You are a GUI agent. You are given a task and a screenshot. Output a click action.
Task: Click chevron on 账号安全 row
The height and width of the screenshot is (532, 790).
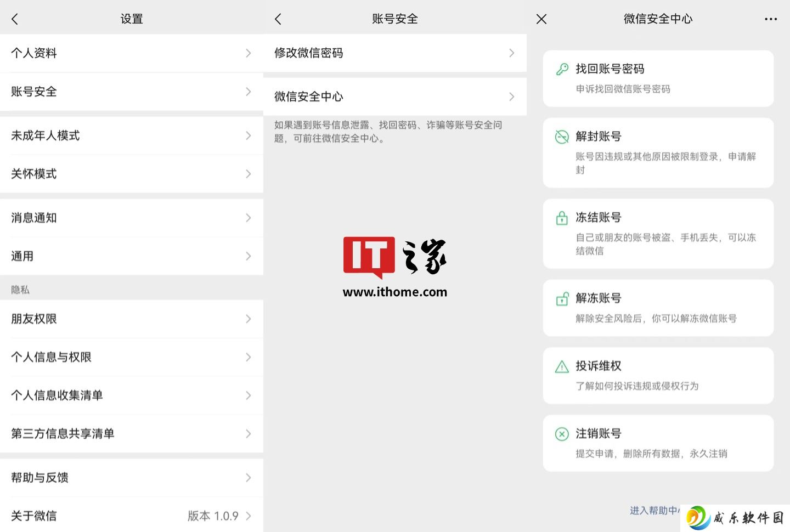pos(249,92)
